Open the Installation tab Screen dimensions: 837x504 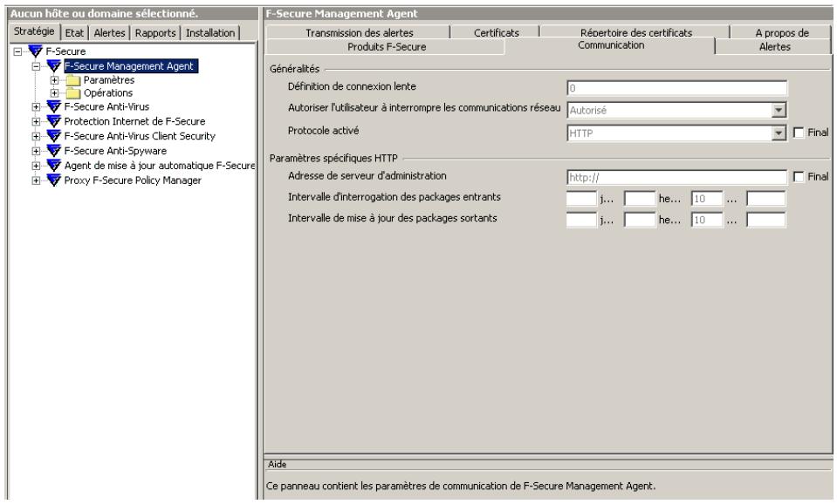click(210, 33)
